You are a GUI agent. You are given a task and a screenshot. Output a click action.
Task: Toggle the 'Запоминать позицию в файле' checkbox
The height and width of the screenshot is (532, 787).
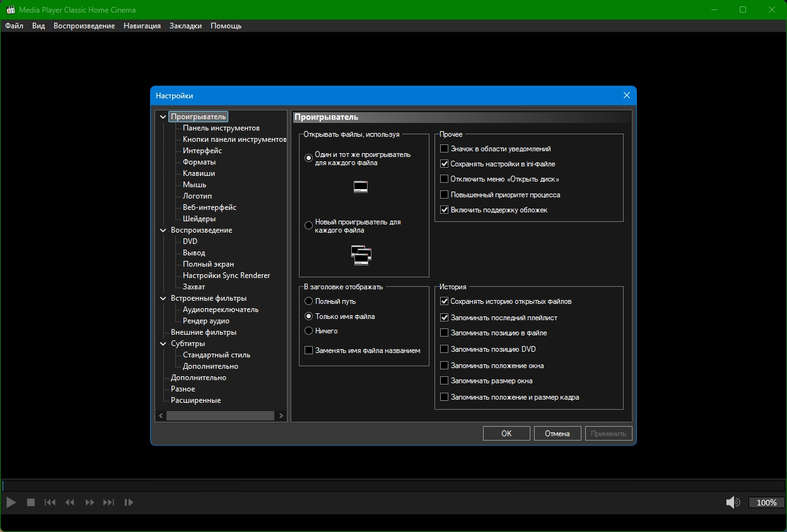[445, 333]
